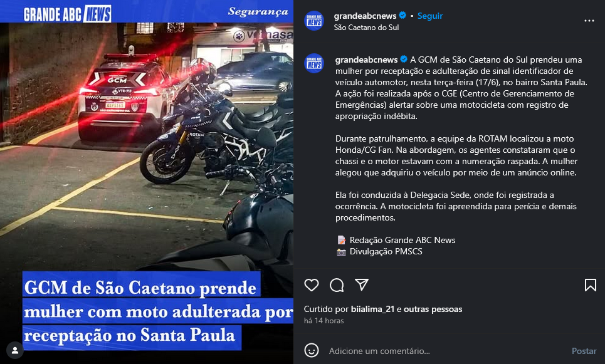Click the GCM patrol car post image

[x=147, y=182]
